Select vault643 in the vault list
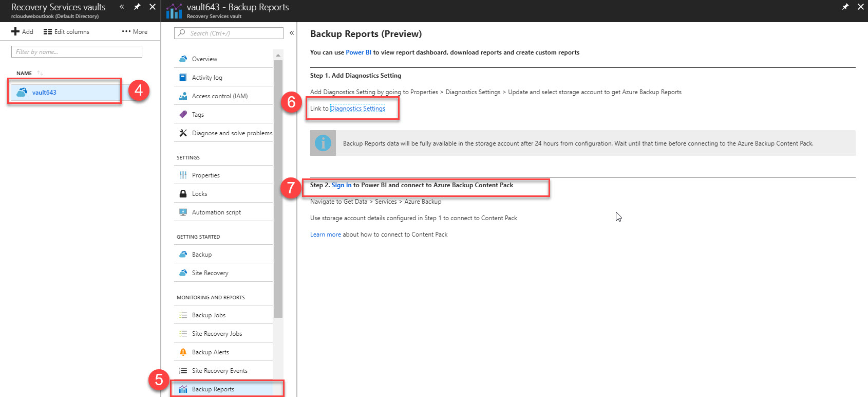The width and height of the screenshot is (868, 397). click(44, 93)
